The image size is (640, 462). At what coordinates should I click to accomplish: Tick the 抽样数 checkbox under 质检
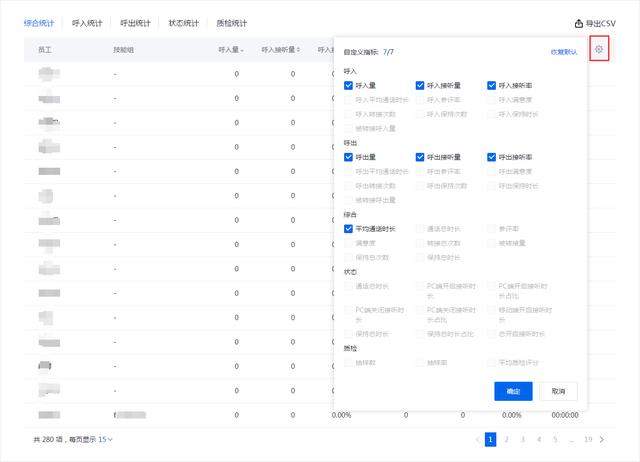point(348,362)
